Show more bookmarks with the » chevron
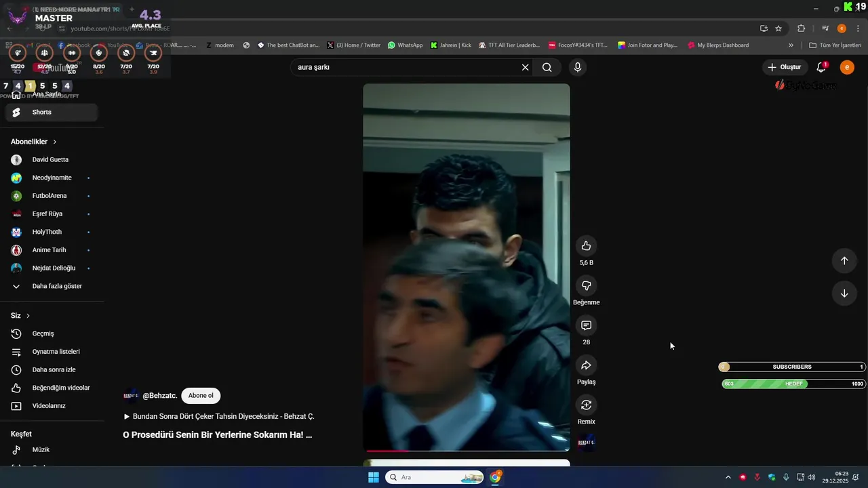 791,45
